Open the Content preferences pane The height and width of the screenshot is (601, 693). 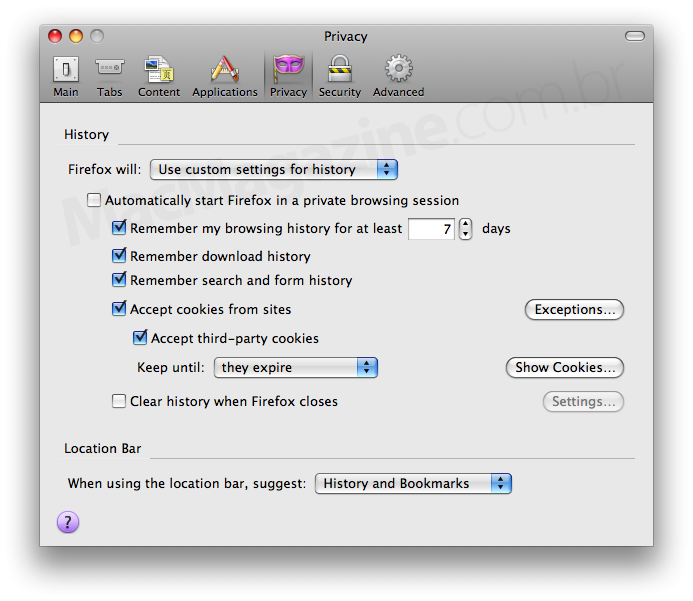pos(159,76)
